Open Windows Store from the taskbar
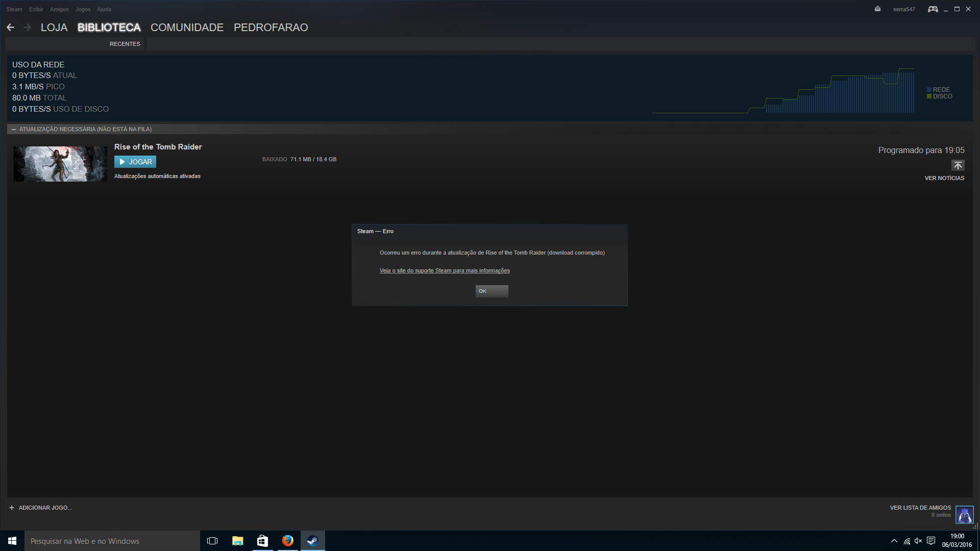 pyautogui.click(x=262, y=541)
